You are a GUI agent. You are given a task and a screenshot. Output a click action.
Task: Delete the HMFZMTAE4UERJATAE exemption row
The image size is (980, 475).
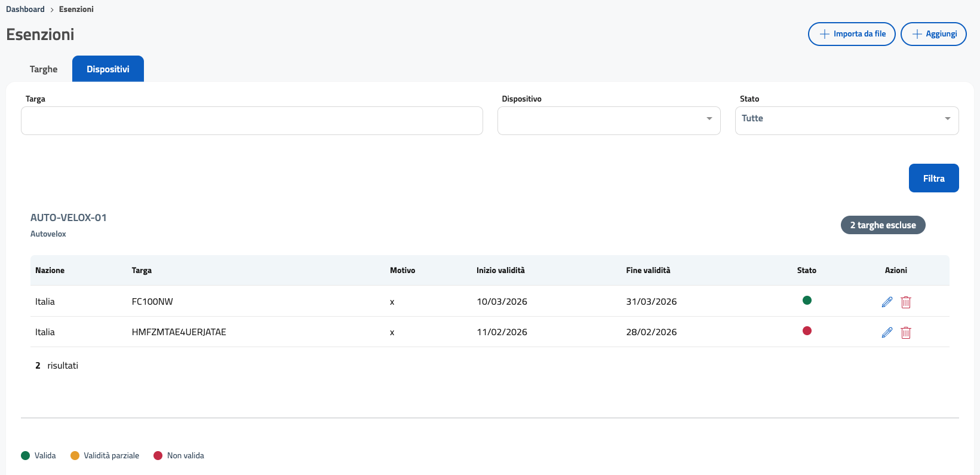click(905, 332)
